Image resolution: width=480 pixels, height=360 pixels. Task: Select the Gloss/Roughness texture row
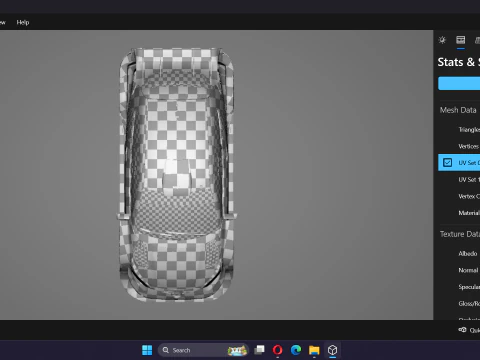(x=459, y=304)
